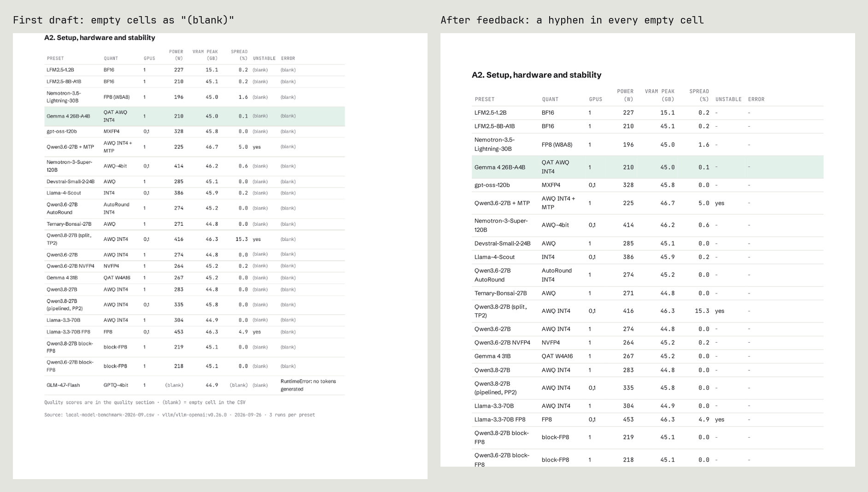Click 'QAT W4A16' in the first draft table
The height and width of the screenshot is (492, 868).
117,278
